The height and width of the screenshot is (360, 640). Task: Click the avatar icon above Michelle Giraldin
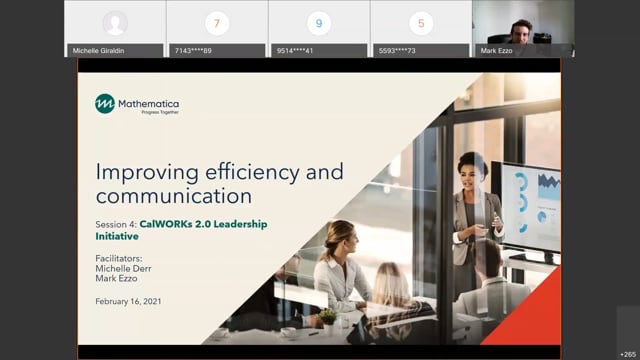(115, 23)
